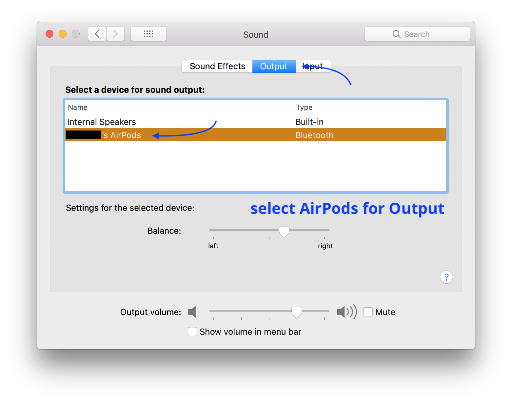Click the Output volume slider knob
Screen dimensions: 512x402
(296, 312)
